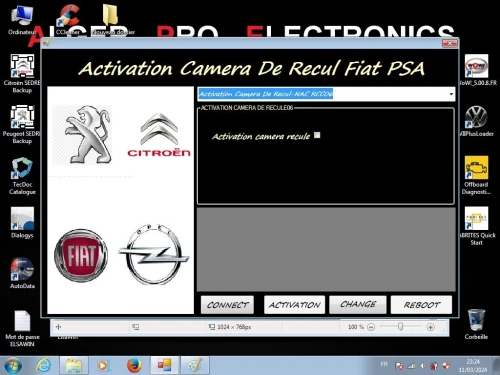Open the File Explorer taskbar icon
500x375 pixels.
(74, 365)
